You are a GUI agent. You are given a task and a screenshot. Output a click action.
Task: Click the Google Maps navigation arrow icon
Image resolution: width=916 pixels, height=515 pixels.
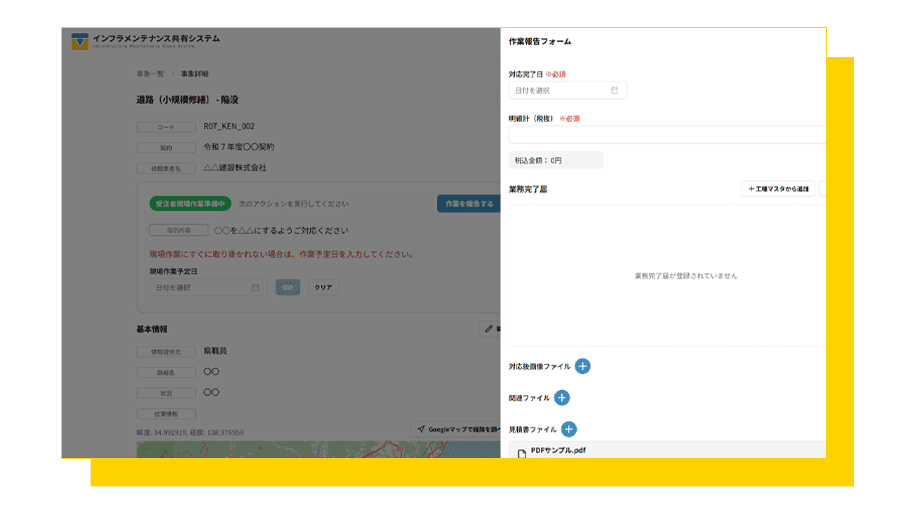click(x=421, y=429)
